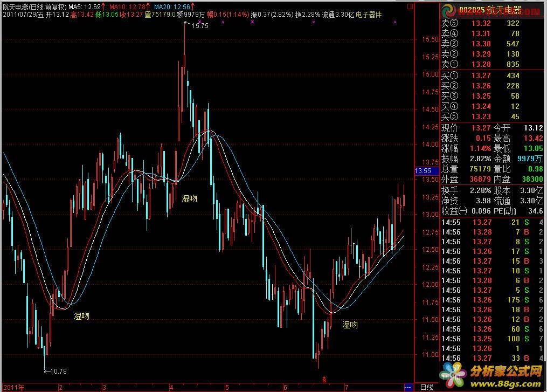
Task: Click the month 7 marker on time axis
Action: (347, 388)
